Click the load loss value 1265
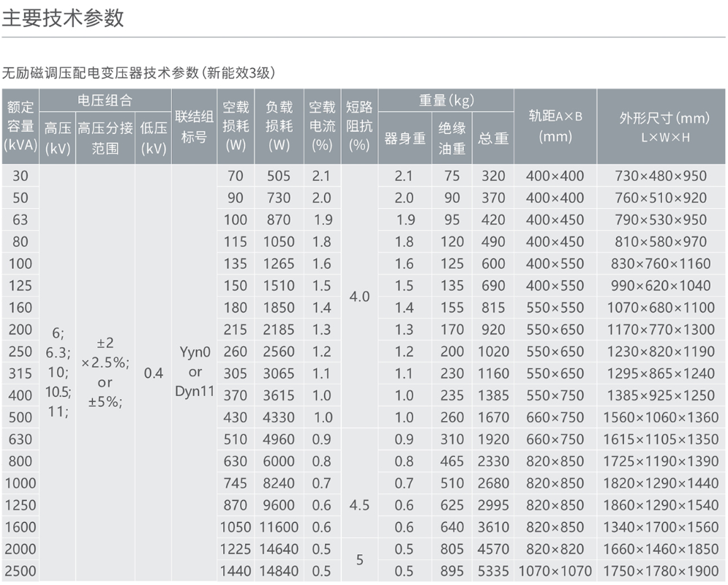The width and height of the screenshot is (728, 585). [x=279, y=264]
